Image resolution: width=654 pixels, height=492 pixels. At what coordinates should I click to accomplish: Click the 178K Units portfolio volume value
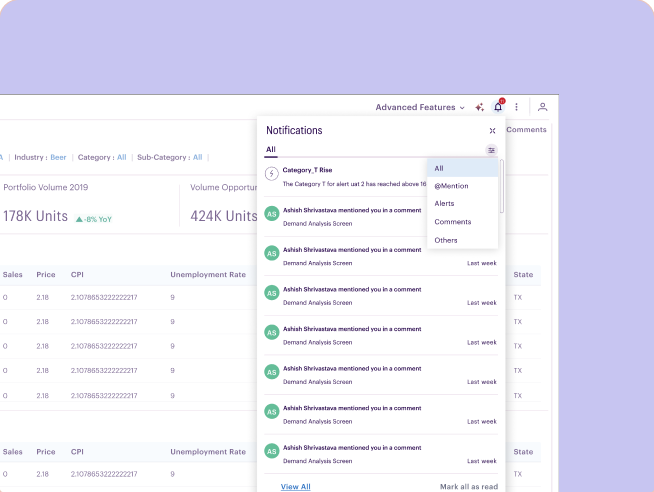35,216
